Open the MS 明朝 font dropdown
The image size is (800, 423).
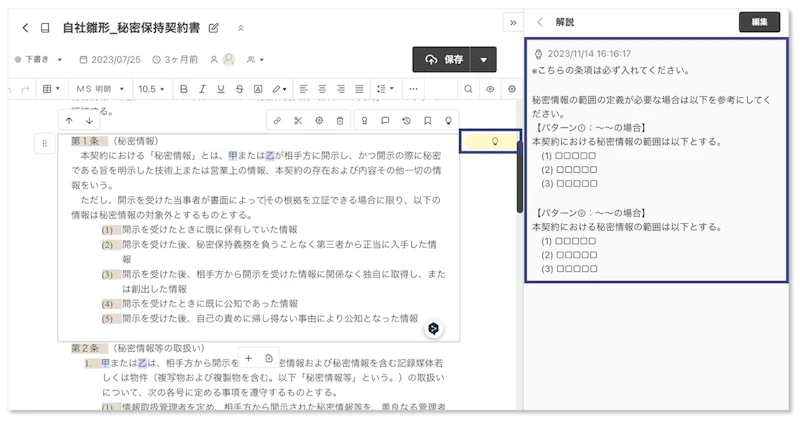tap(100, 89)
